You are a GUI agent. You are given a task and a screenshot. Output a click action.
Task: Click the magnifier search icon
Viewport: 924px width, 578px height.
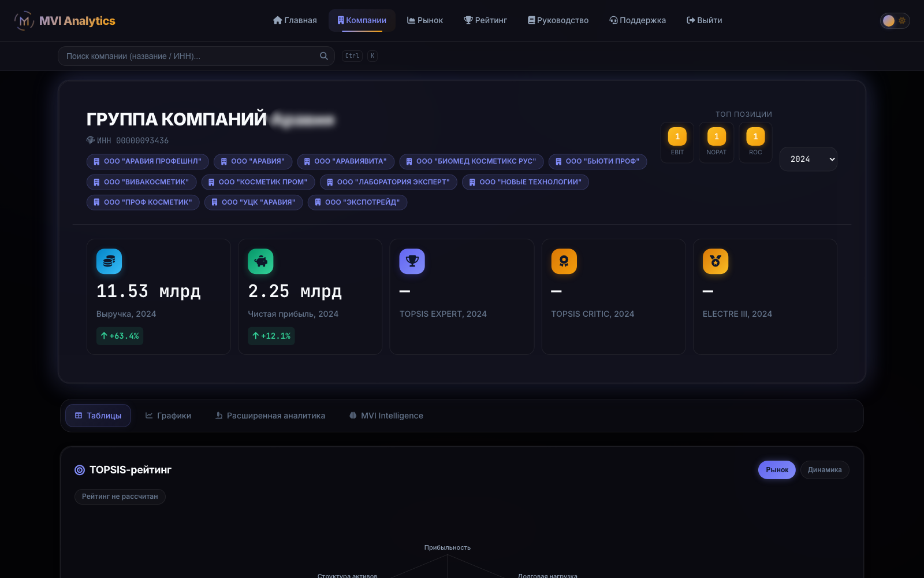324,56
